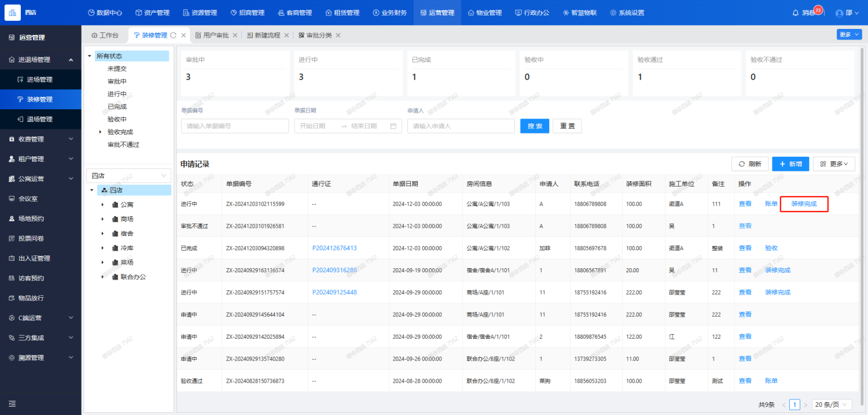868x415 pixels.
Task: Collapse the 所有状态 tree node
Action: [x=90, y=56]
